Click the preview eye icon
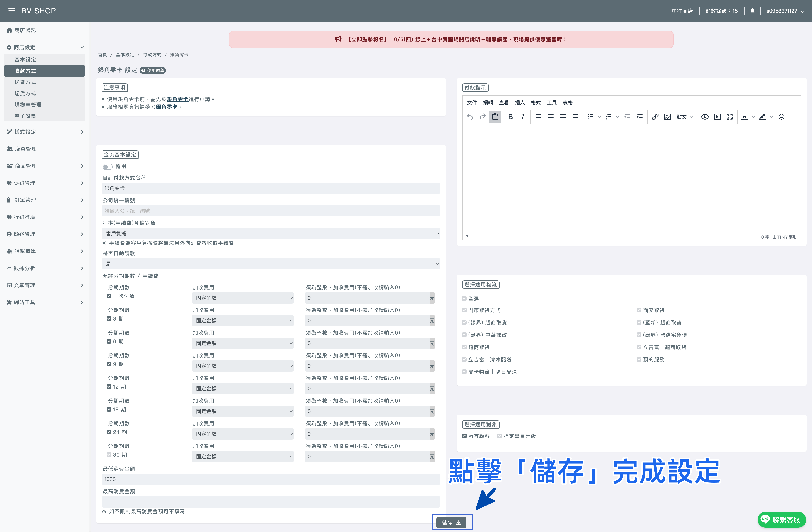This screenshot has width=812, height=532. 705,117
